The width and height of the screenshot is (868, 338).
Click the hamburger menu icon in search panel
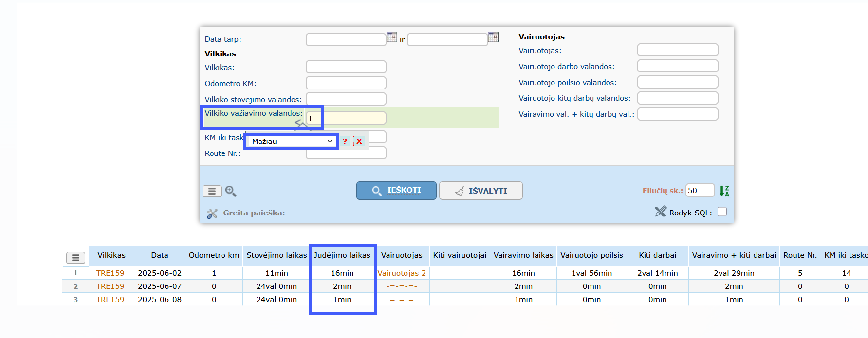point(212,191)
